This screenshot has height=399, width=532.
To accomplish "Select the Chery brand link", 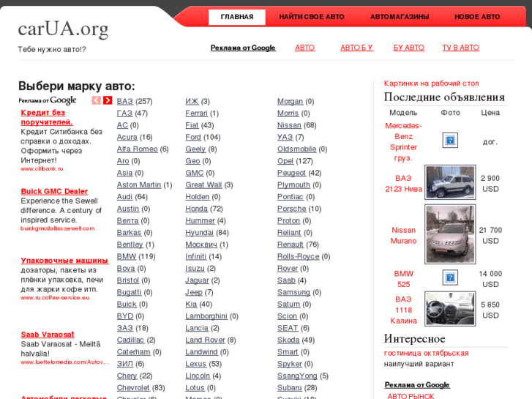I will point(127,376).
